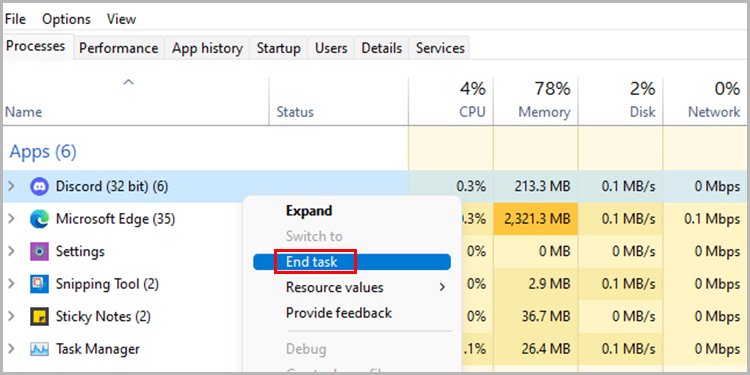Click the Task Manager process icon
The width and height of the screenshot is (750, 375).
[39, 349]
